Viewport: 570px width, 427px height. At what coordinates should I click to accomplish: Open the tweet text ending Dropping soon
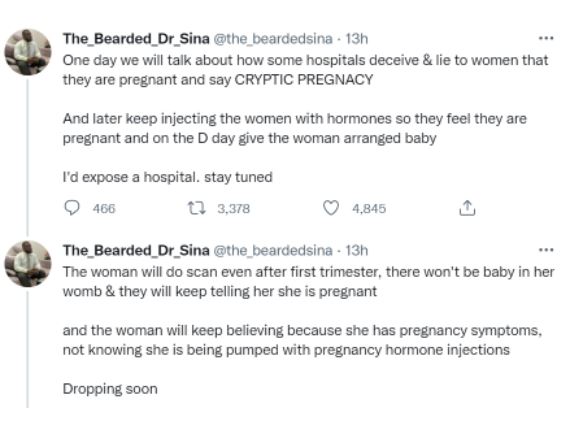(x=308, y=330)
